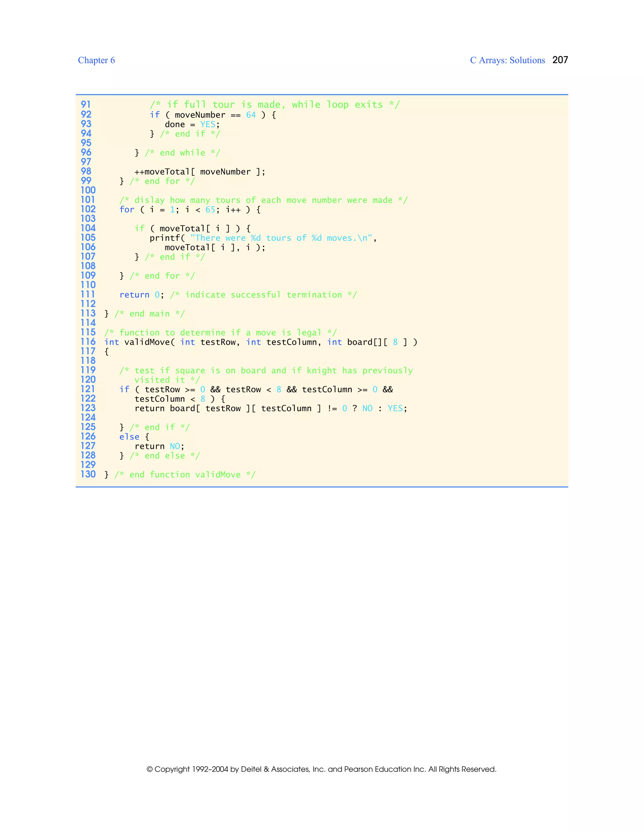644x833 pixels.
Task: Click the Deitel copyright notice footer
Action: 321,769
